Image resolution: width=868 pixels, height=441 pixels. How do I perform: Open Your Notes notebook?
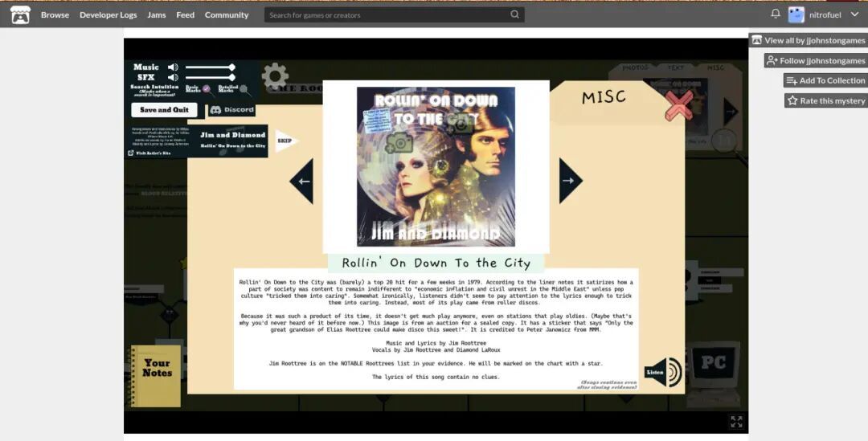(156, 376)
